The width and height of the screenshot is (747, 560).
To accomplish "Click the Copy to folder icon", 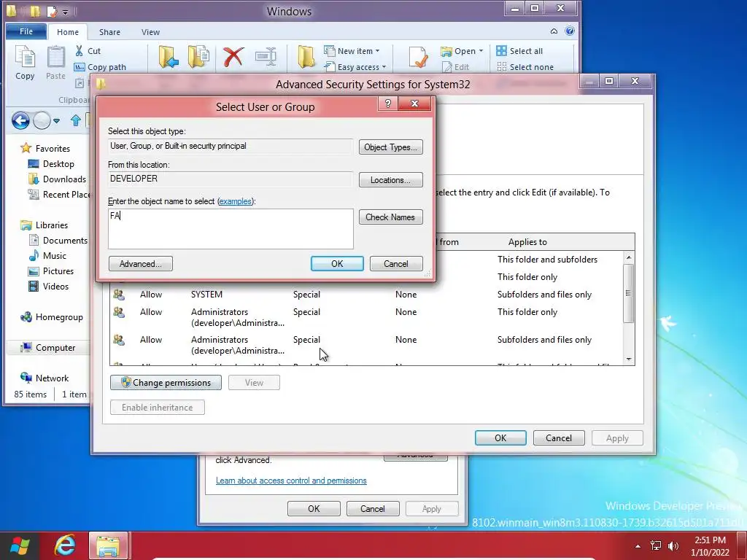I will 198,57.
